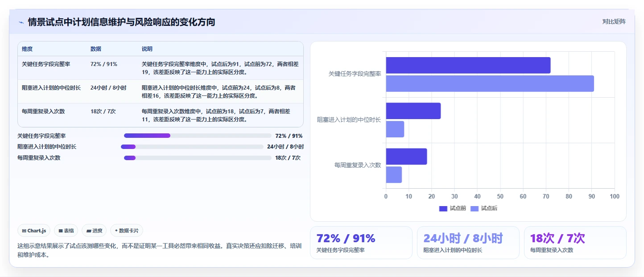The image size is (644, 277).
Task: Select the 数据卡片 tag chip
Action: [x=127, y=231]
